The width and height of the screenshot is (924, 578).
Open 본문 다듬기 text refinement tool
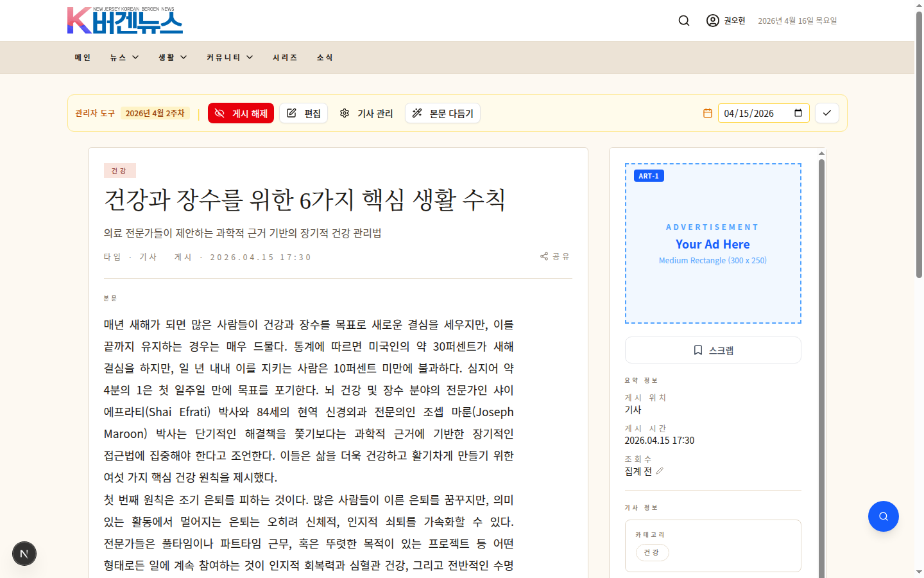pos(442,112)
